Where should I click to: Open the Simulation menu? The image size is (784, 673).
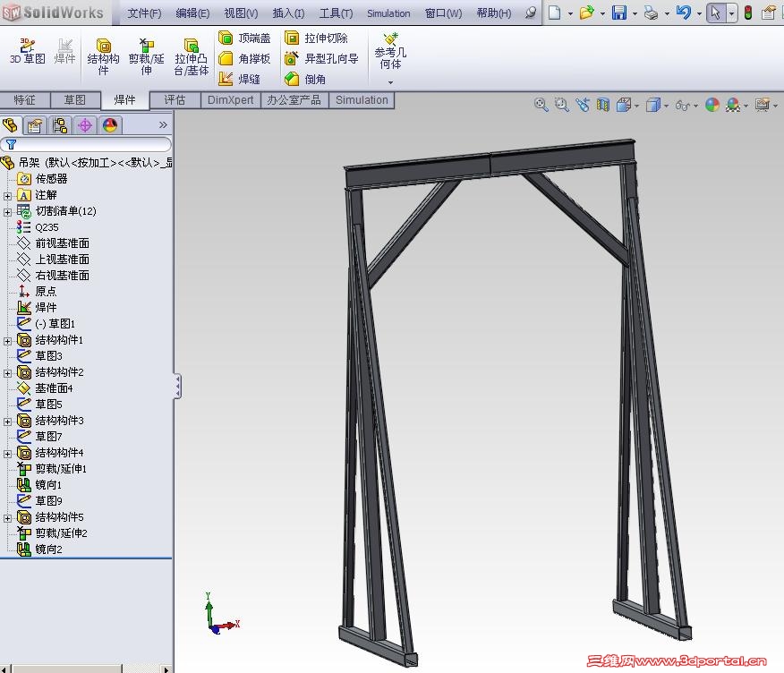[x=388, y=13]
